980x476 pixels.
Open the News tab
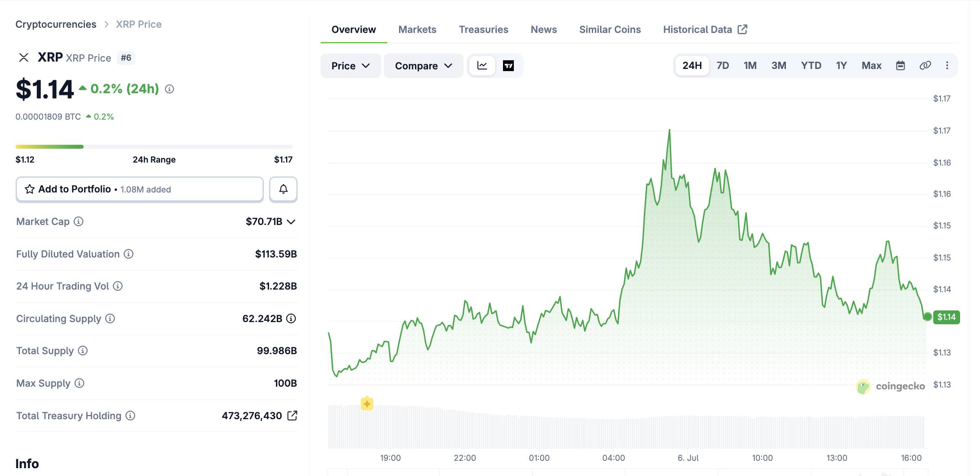coord(544,29)
